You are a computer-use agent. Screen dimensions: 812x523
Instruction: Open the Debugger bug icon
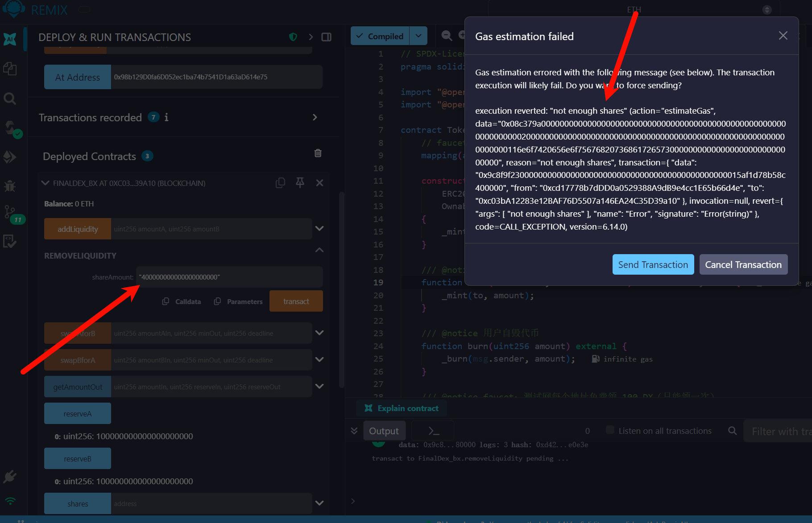pyautogui.click(x=10, y=186)
